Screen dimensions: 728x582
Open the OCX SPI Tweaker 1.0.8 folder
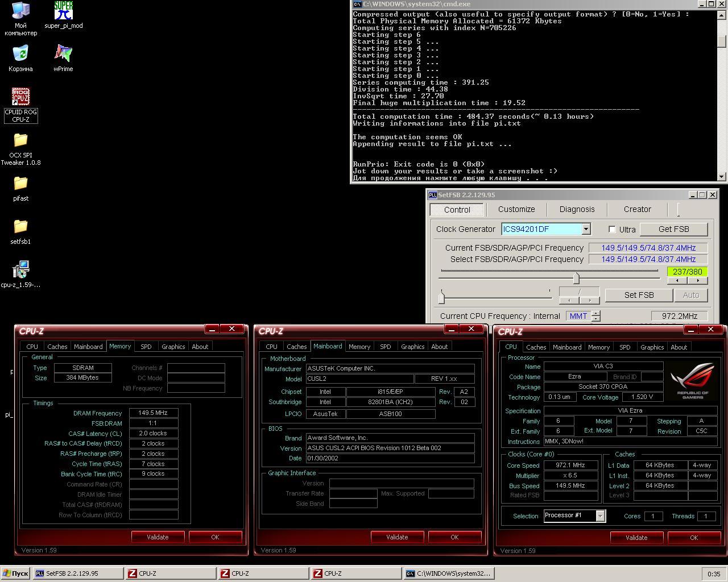tap(20, 149)
